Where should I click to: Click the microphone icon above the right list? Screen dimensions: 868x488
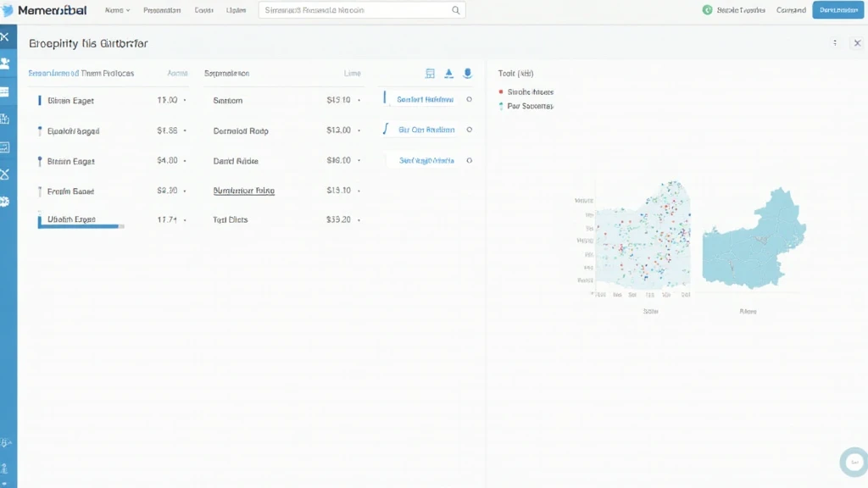tap(467, 74)
